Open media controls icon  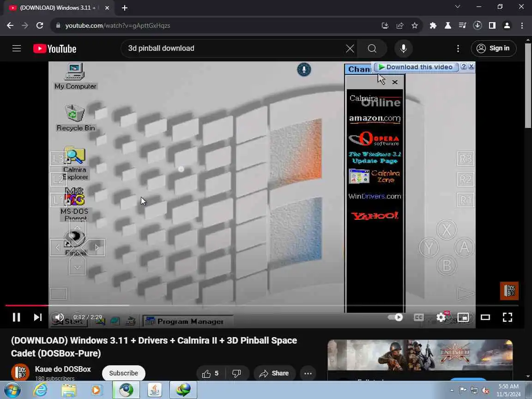pyautogui.click(x=462, y=25)
